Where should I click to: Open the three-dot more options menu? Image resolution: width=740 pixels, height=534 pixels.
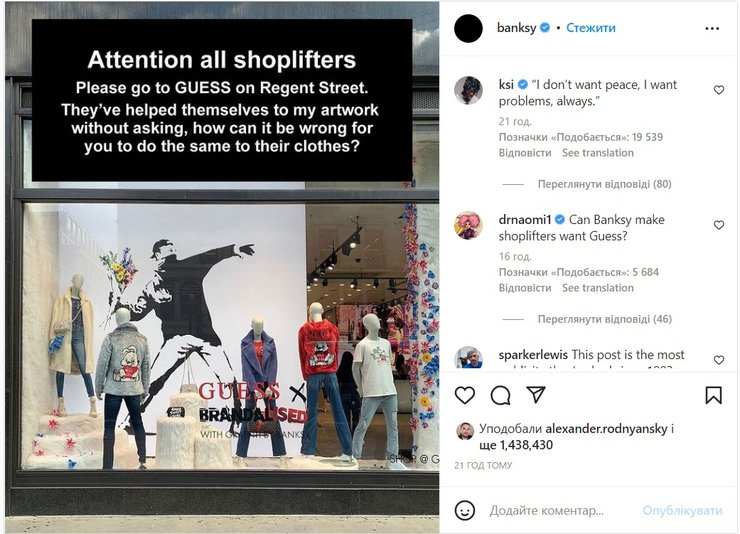click(x=712, y=29)
